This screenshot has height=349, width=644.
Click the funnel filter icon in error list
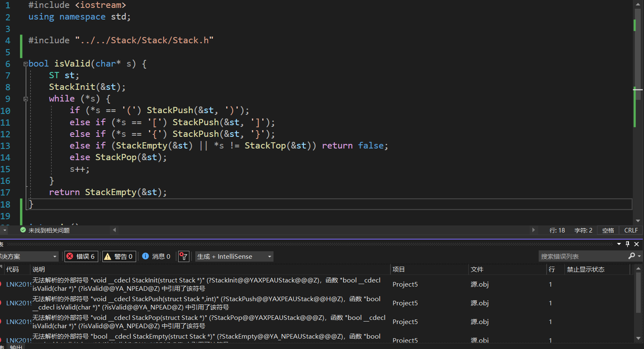[x=184, y=256]
